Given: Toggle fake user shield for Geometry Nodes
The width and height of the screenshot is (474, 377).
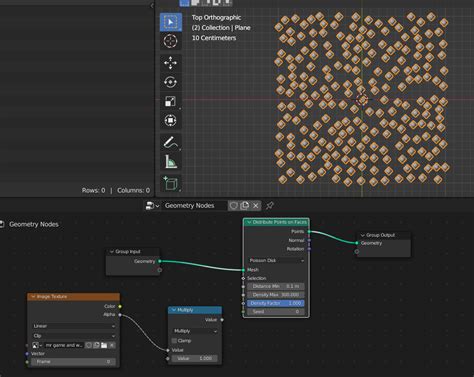Looking at the screenshot, I should 234,206.
